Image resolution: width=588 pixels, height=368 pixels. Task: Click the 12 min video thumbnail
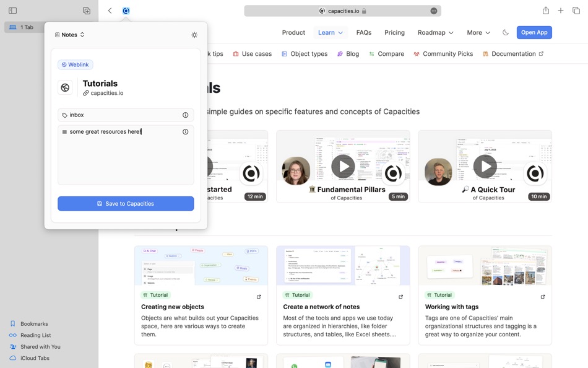[238, 167]
